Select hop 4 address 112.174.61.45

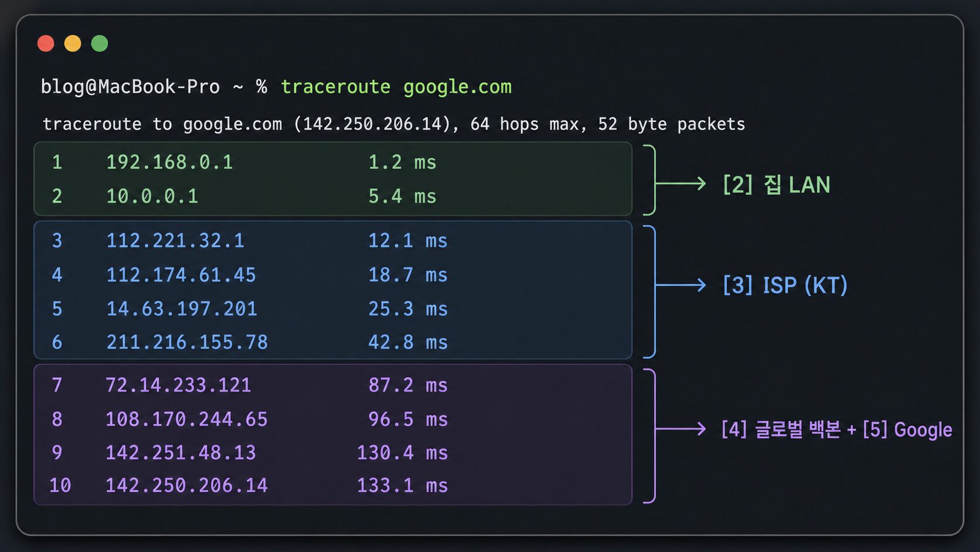pos(181,275)
